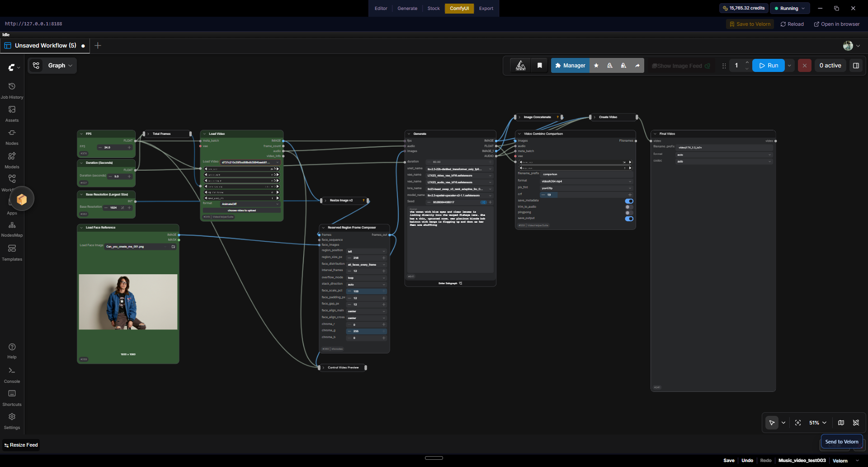Switch to the Export tab
Image resolution: width=868 pixels, height=467 pixels.
(486, 8)
